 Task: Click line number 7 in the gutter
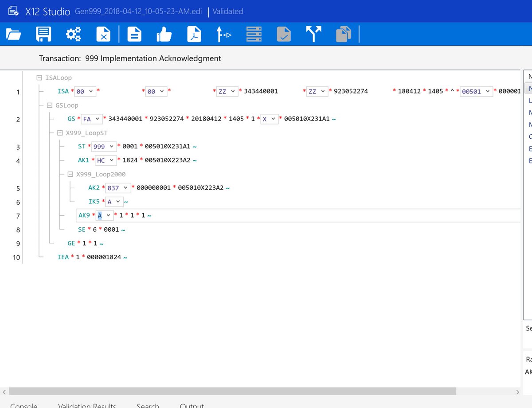pyautogui.click(x=18, y=216)
